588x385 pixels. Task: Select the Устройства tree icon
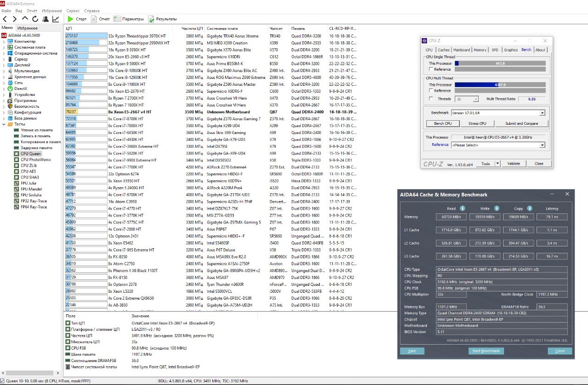tap(10, 95)
